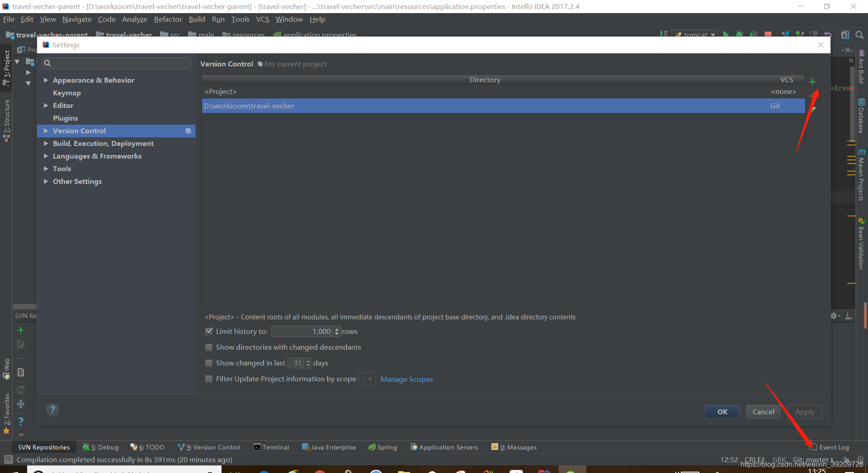Open the Structure side tab
Screen dimensions: 868x473
7,120
